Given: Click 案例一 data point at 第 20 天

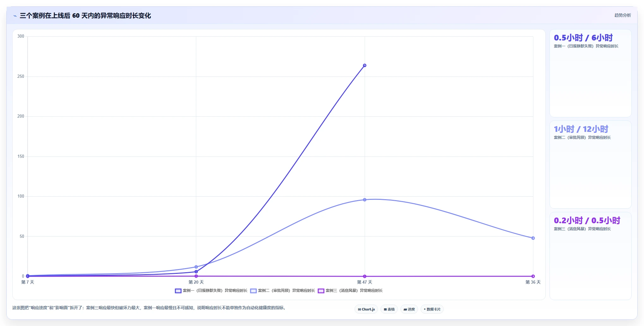Looking at the screenshot, I should (x=196, y=272).
